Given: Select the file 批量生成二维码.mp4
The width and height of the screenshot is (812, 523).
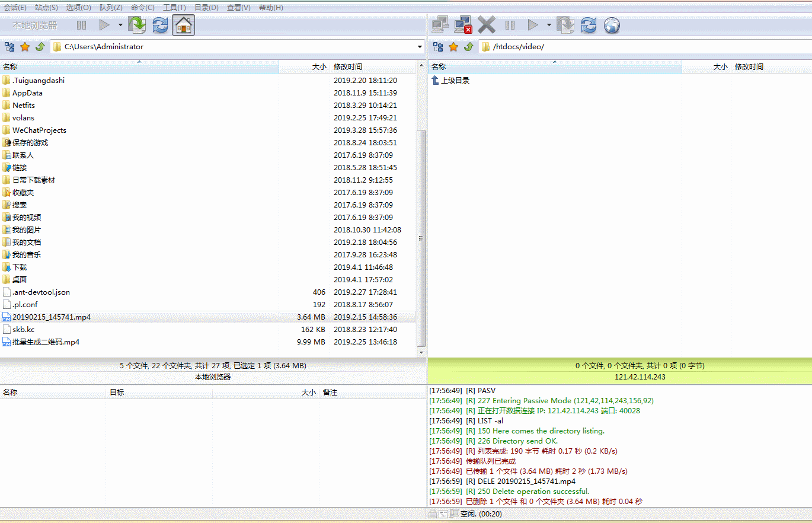Looking at the screenshot, I should [x=46, y=342].
